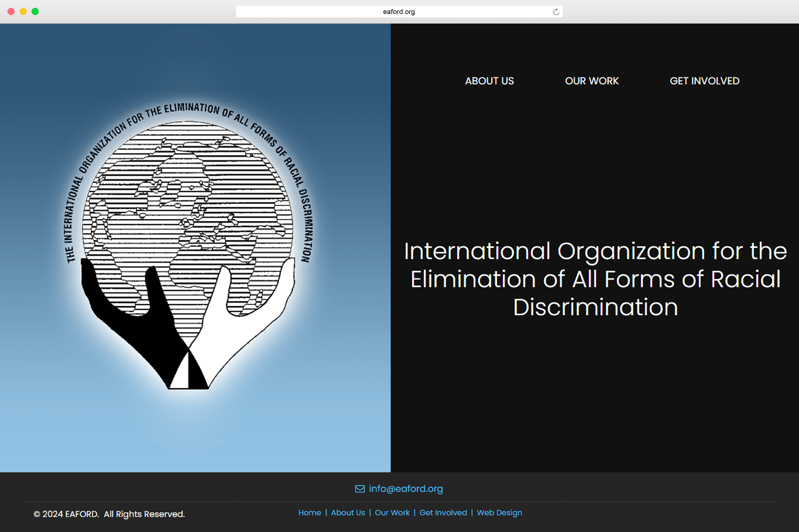Click the envelope email icon in footer
799x532 pixels.
[x=360, y=489]
